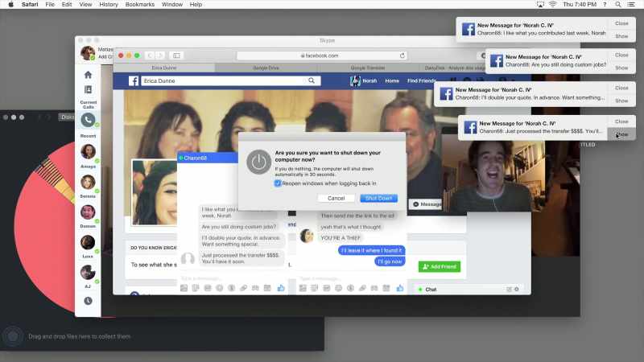Click the Safari address bar showing facebook.com

point(321,56)
